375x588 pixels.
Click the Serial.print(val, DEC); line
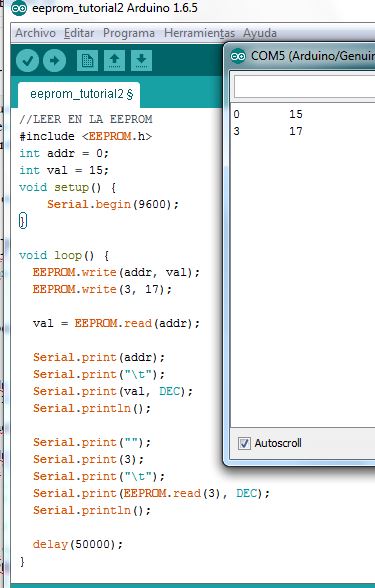[113, 391]
